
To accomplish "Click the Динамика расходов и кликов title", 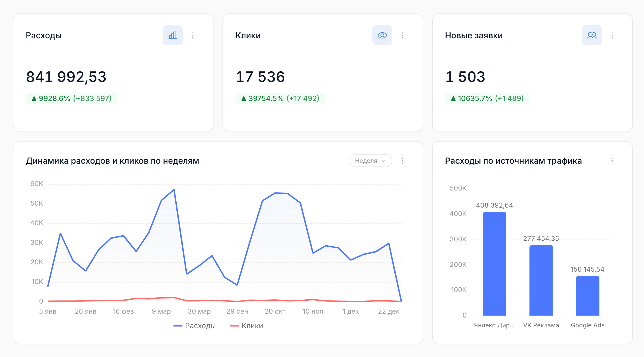I will click(x=112, y=161).
